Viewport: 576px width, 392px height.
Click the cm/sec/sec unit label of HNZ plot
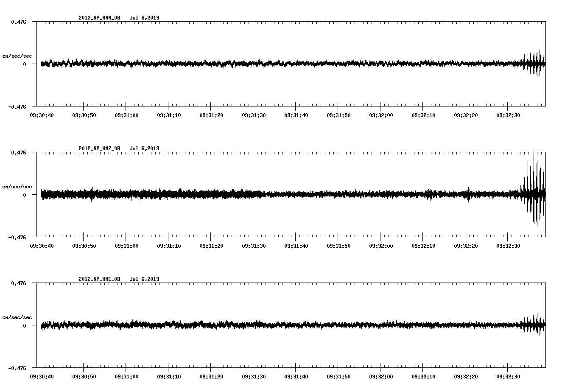click(x=17, y=187)
